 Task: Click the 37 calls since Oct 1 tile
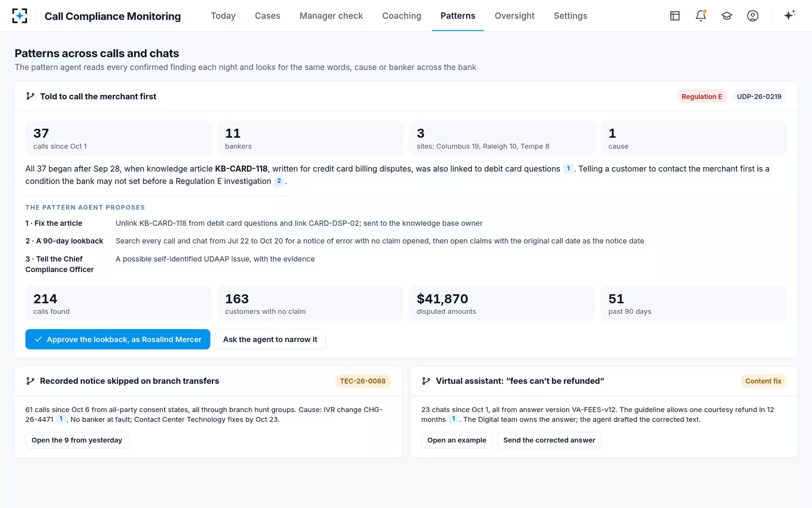(118, 138)
